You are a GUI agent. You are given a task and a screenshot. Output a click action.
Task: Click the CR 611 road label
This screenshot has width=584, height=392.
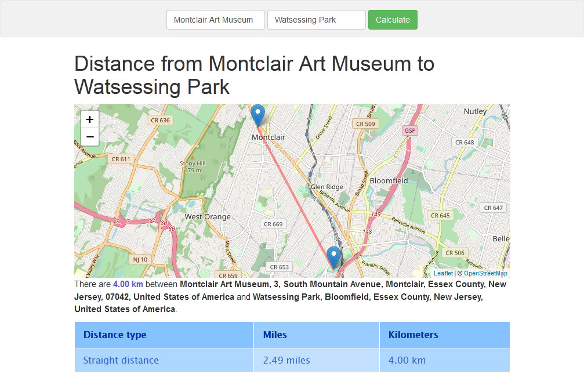click(x=121, y=159)
